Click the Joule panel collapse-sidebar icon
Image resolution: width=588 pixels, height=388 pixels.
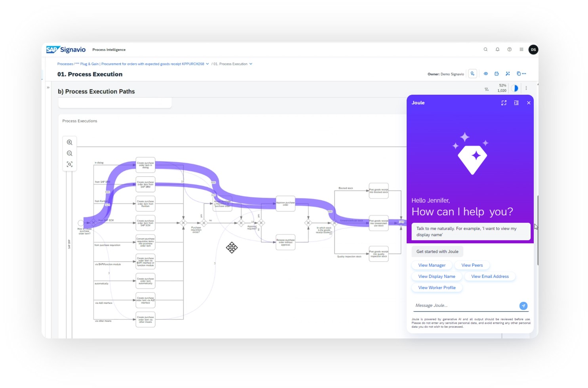516,103
